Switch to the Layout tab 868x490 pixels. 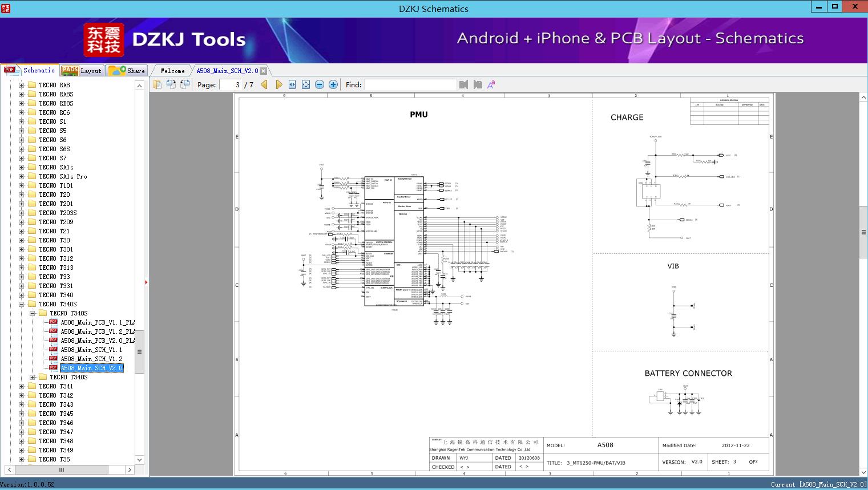[x=82, y=71]
